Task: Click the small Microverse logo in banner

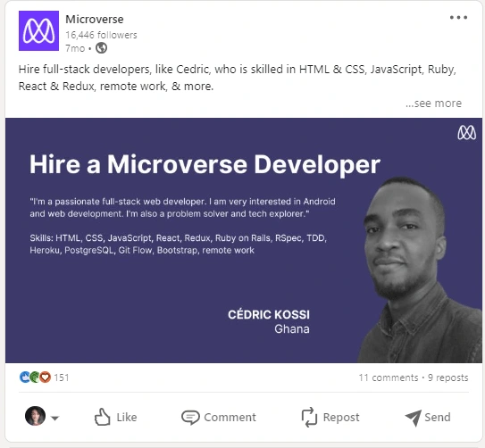Action: 467,133
